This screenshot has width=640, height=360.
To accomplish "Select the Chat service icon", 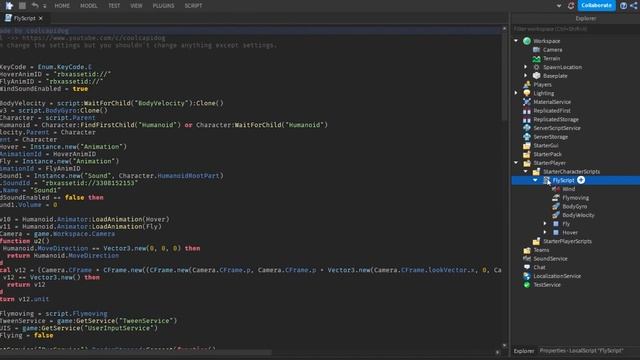I will (527, 267).
